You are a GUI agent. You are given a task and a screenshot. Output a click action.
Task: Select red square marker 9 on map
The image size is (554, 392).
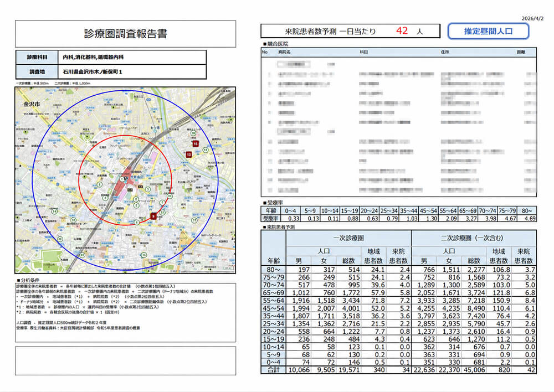pos(153,216)
